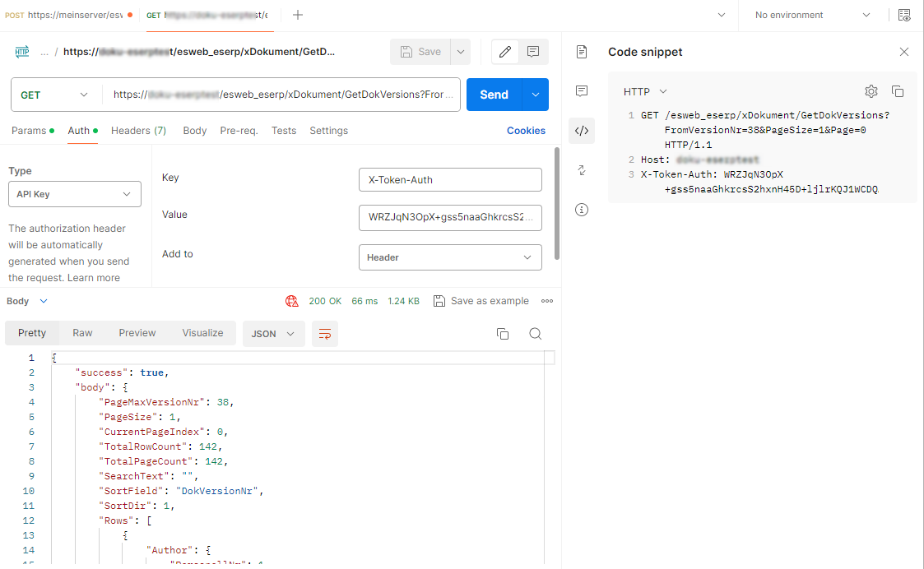Click the X-Token-Auth key field
The height and width of the screenshot is (569, 924).
pos(450,179)
